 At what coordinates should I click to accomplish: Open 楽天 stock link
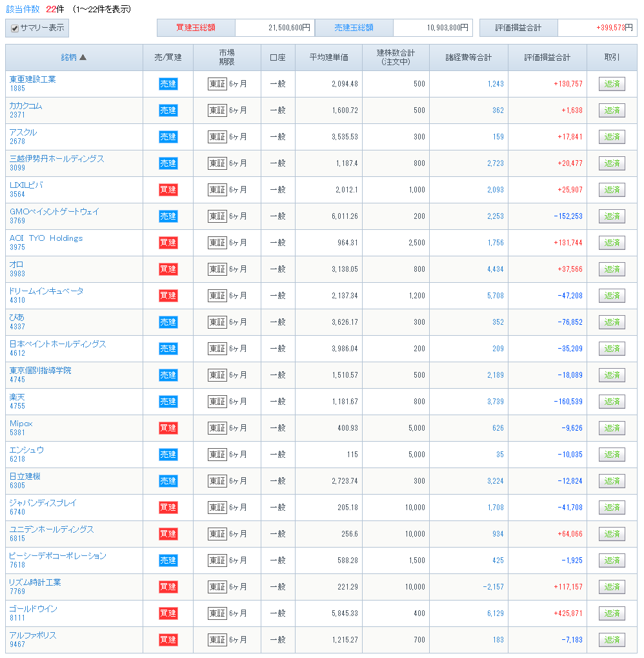pos(17,396)
